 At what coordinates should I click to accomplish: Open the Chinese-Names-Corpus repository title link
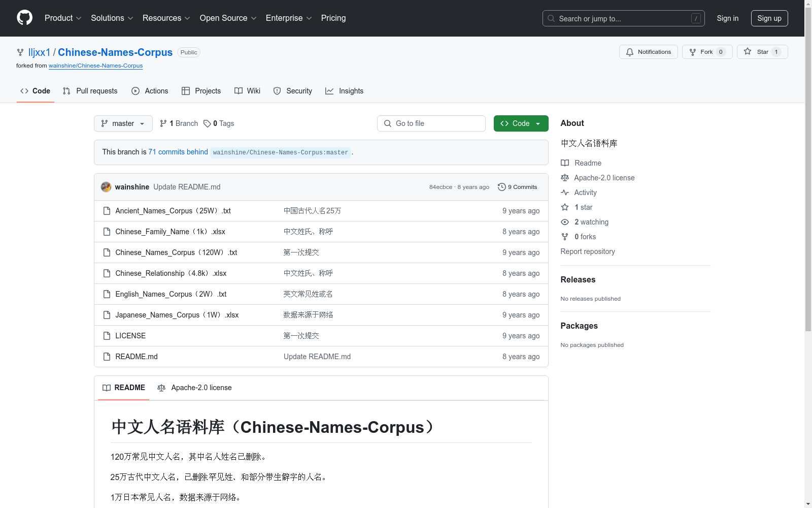tap(115, 52)
